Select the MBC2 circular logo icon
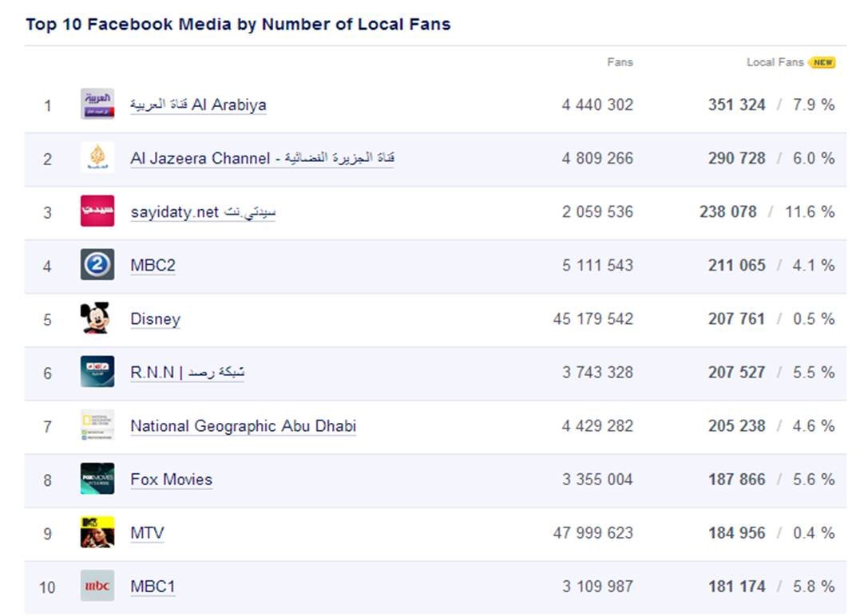Screen dimensions: 860x616 click(97, 264)
